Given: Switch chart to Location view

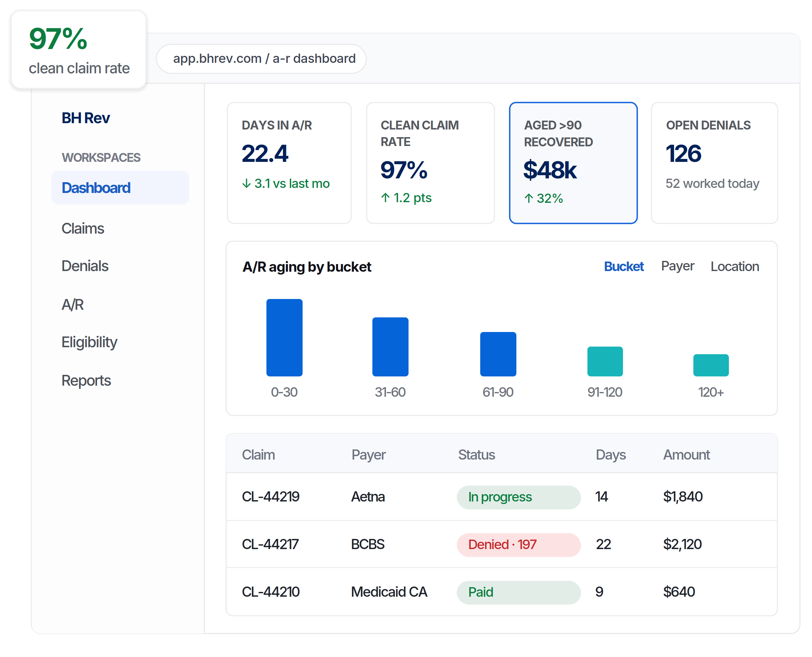Looking at the screenshot, I should 735,266.
